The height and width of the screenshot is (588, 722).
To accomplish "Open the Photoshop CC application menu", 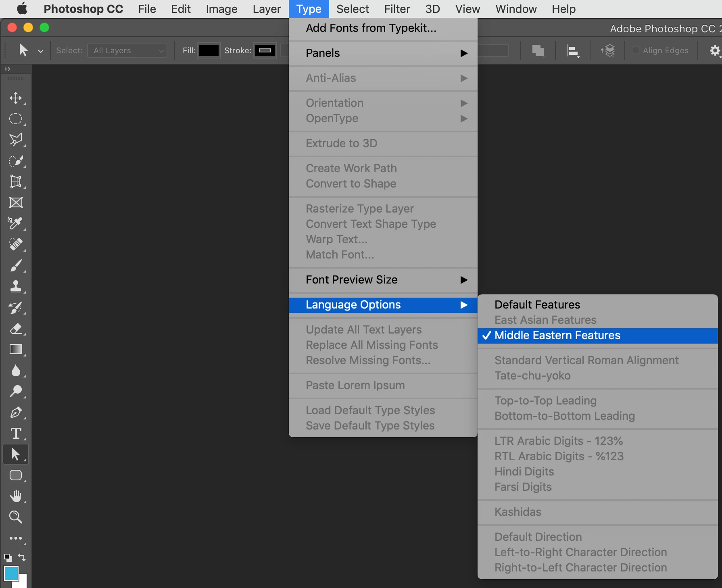I will coord(83,9).
